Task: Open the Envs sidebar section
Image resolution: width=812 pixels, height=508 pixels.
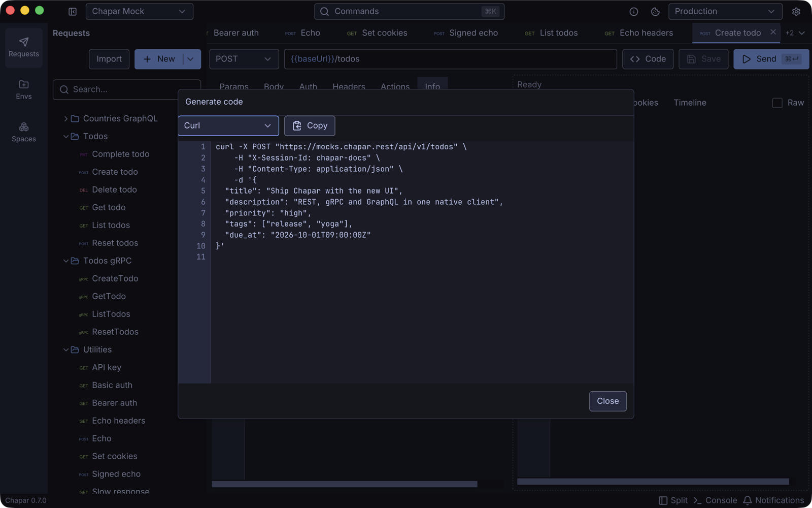Action: click(24, 90)
